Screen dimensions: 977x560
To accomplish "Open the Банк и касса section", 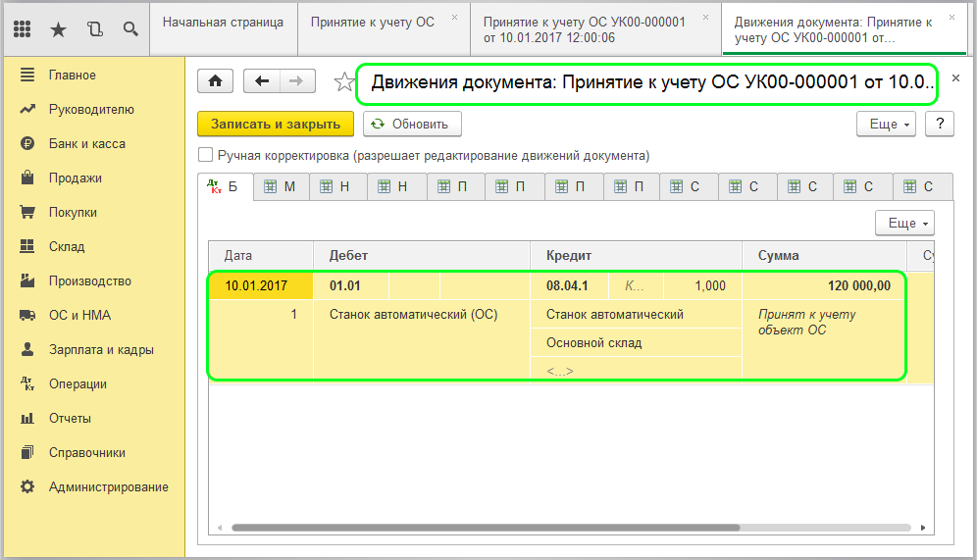I will coord(87,143).
